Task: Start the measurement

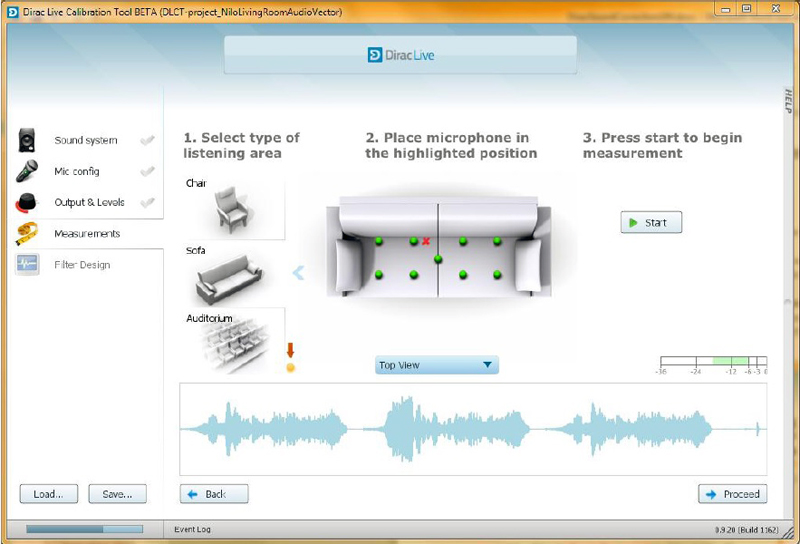Action: [x=651, y=222]
